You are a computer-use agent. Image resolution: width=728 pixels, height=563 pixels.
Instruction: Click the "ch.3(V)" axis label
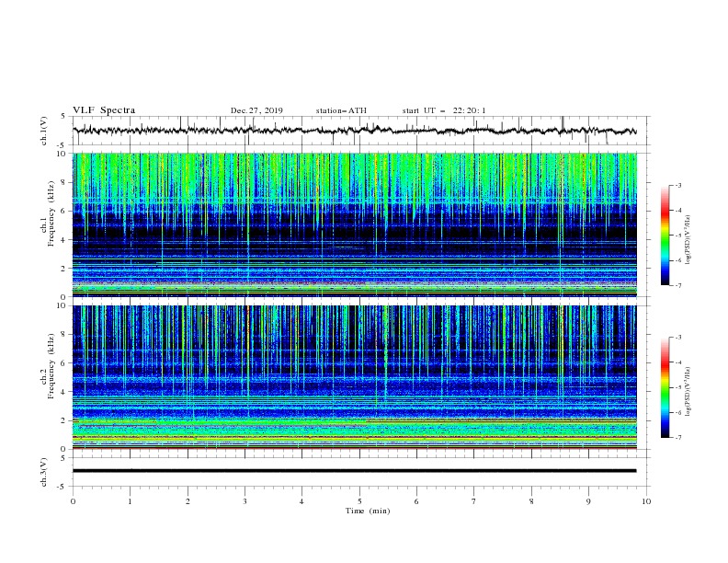click(x=44, y=472)
